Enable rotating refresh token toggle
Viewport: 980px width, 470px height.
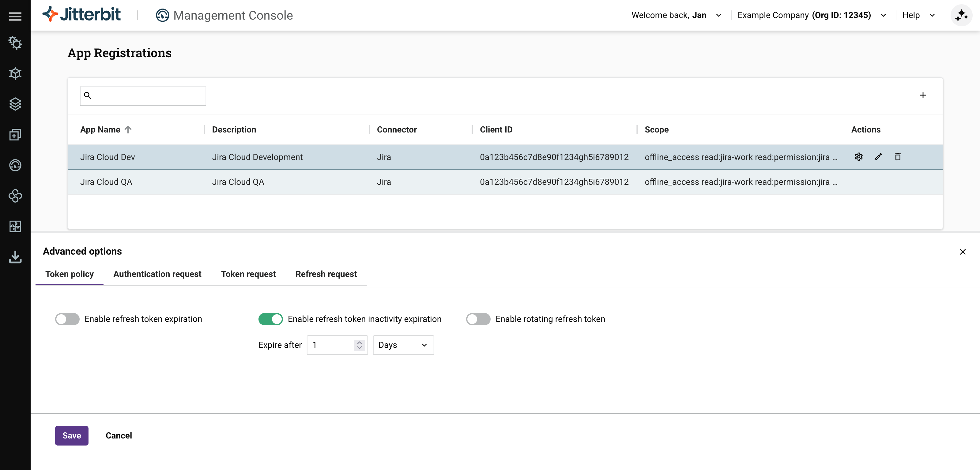[478, 319]
